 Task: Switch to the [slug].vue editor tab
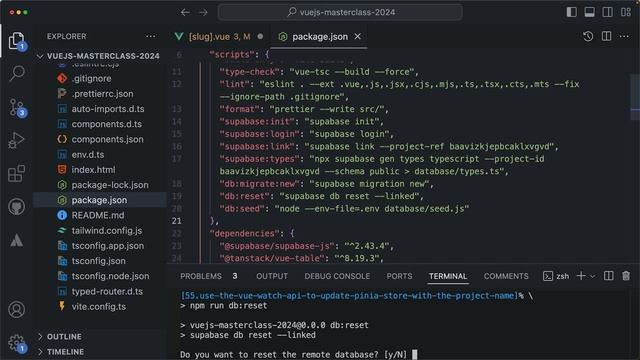[219, 37]
